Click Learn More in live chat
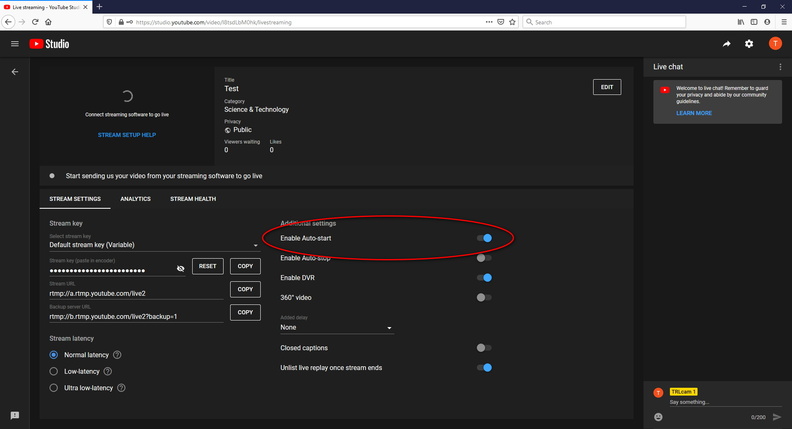Image resolution: width=792 pixels, height=429 pixels. (694, 113)
